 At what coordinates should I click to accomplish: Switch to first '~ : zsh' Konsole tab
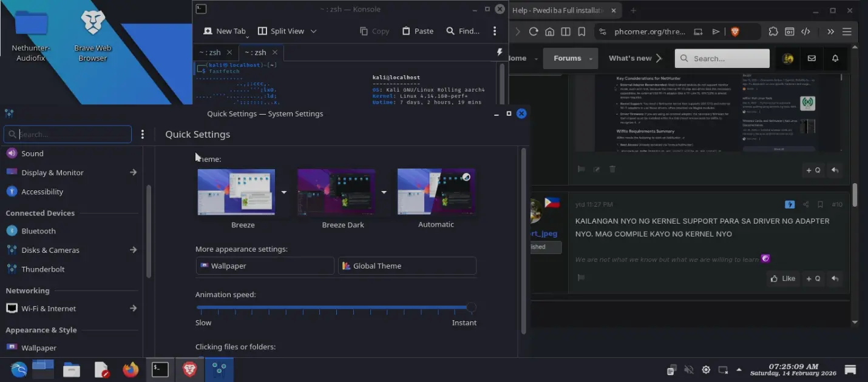point(210,52)
